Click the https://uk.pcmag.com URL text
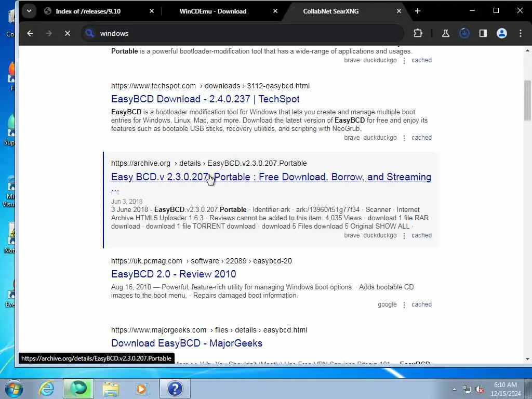This screenshot has width=532, height=399. pyautogui.click(x=147, y=261)
